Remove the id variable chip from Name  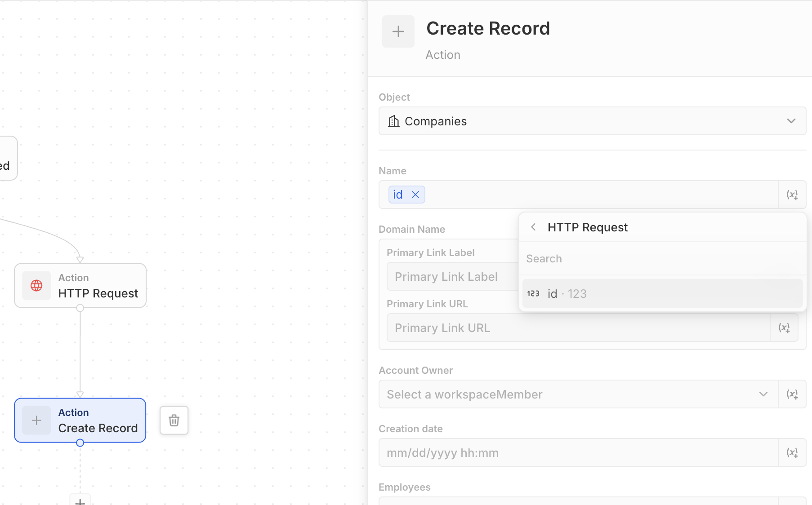(x=415, y=195)
